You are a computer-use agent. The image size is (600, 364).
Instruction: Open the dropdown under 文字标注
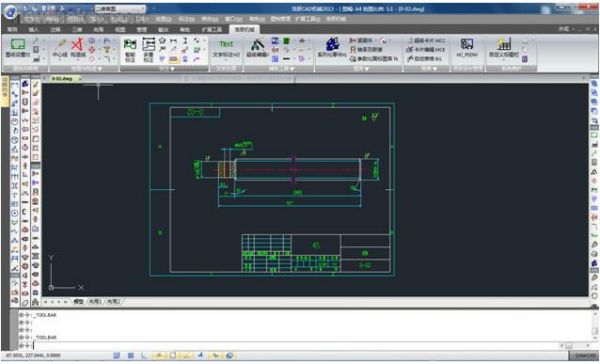tap(226, 60)
